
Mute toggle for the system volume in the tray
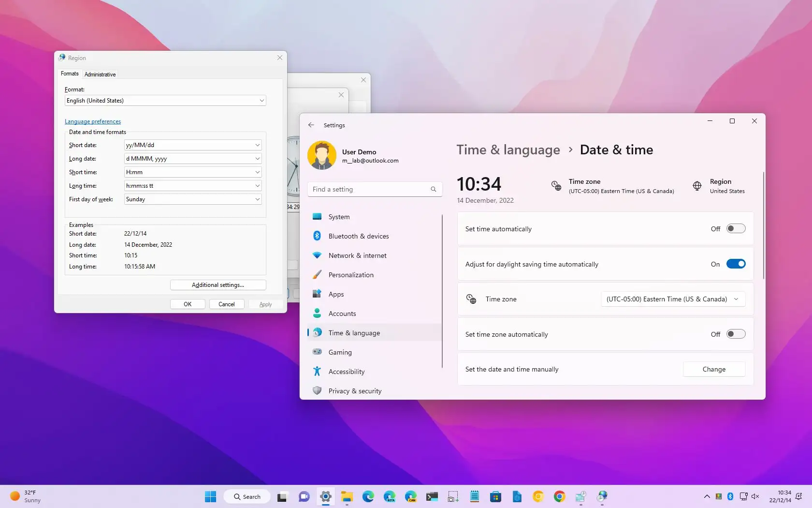pyautogui.click(x=755, y=496)
